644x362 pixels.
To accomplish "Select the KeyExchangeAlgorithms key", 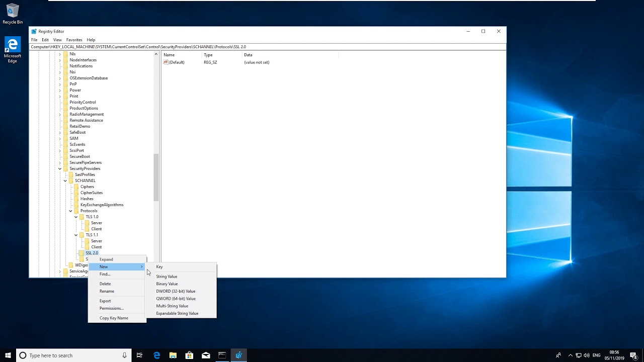I will pos(102,205).
